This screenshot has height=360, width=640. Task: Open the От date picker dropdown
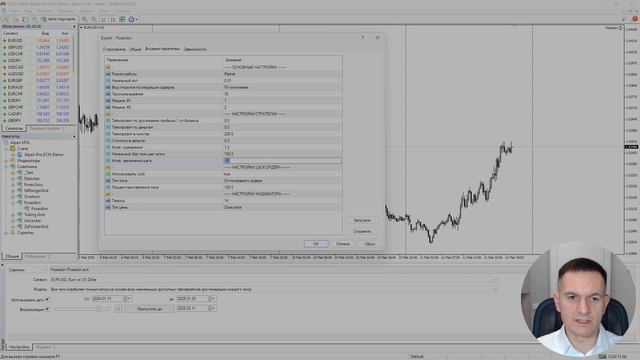129,299
